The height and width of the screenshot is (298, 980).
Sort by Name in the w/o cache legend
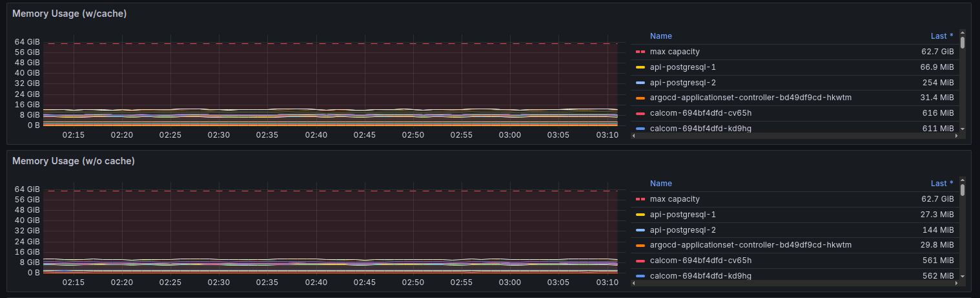661,184
